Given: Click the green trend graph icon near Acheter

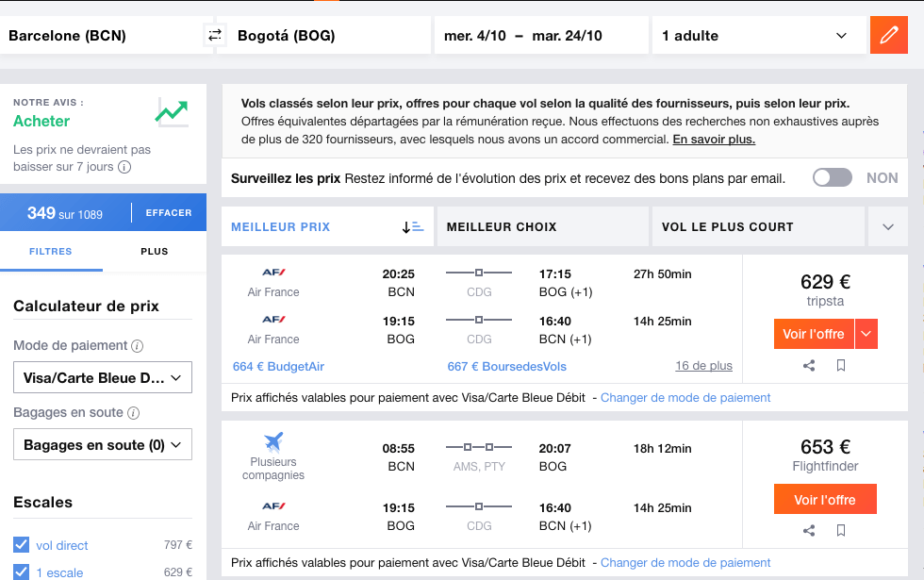Looking at the screenshot, I should tap(172, 111).
